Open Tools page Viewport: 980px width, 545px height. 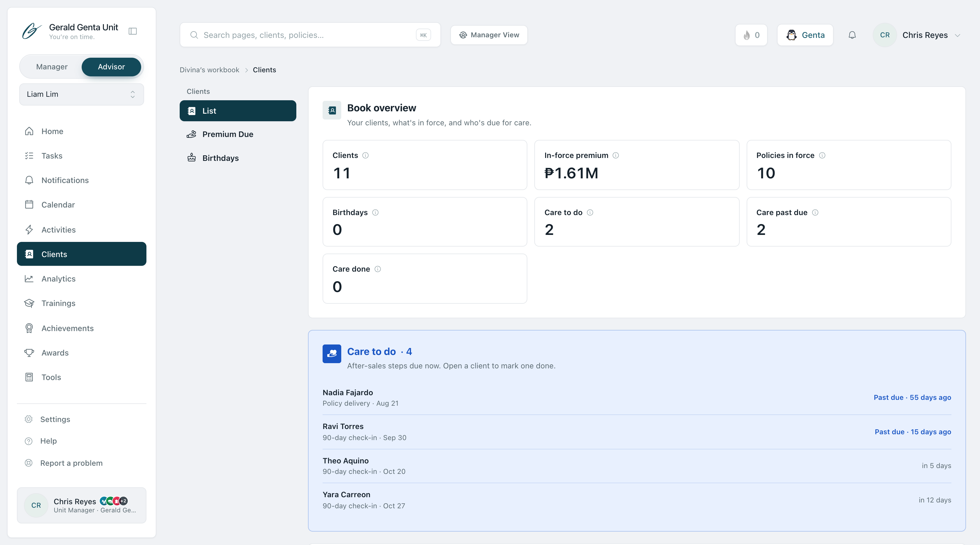pyautogui.click(x=81, y=377)
